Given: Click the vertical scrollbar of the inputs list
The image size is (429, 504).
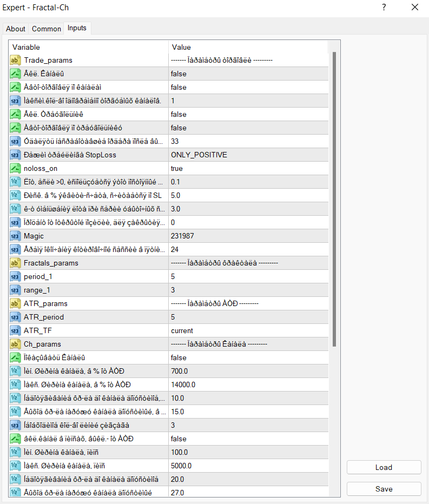Looking at the screenshot, I should pos(334,199).
